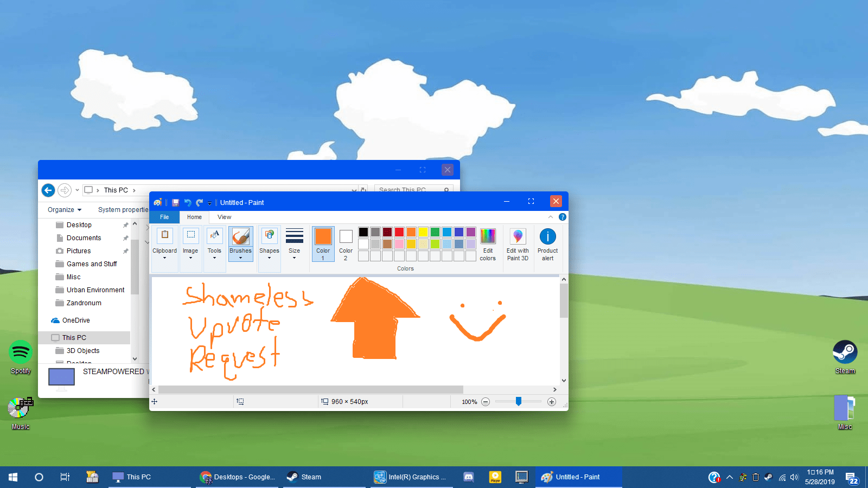Open the Zandronum folder in navigation pane

84,303
